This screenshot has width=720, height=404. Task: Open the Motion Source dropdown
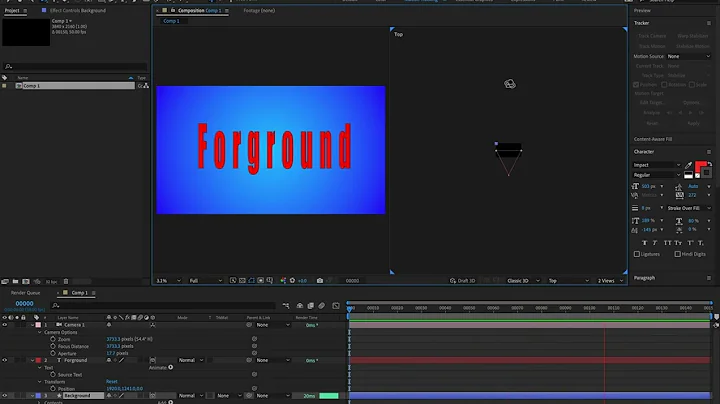click(x=689, y=56)
